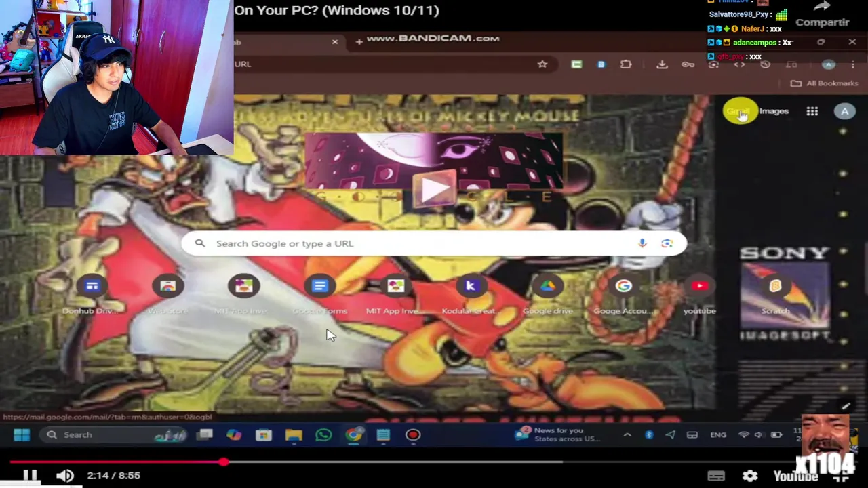868x488 pixels.
Task: Click the Search Google or type a URL box
Action: click(x=434, y=243)
